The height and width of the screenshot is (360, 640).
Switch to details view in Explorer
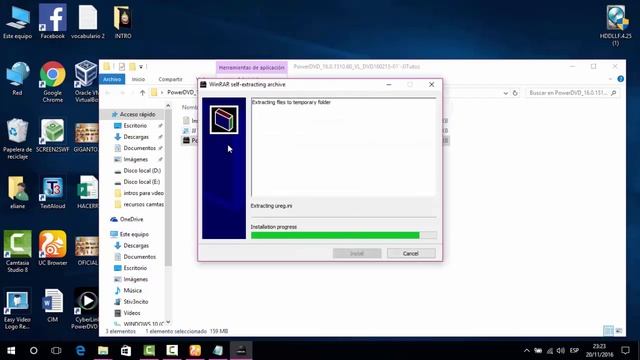tap(608, 331)
